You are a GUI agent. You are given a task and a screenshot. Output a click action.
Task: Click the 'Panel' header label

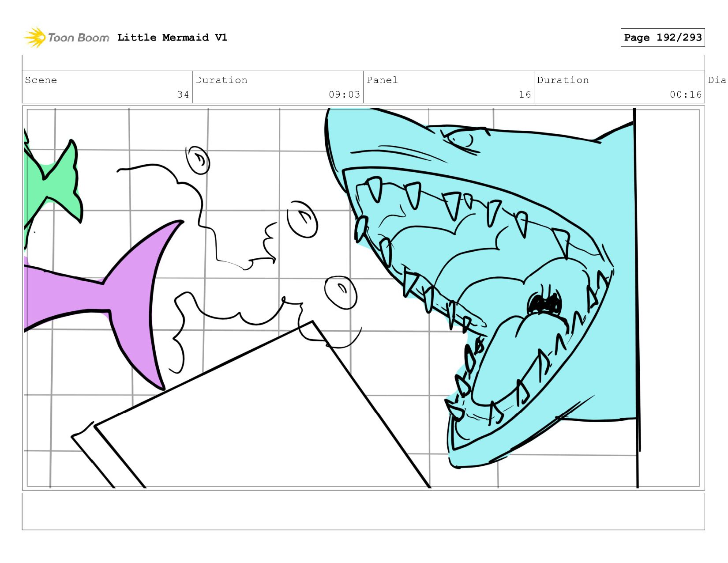click(382, 80)
